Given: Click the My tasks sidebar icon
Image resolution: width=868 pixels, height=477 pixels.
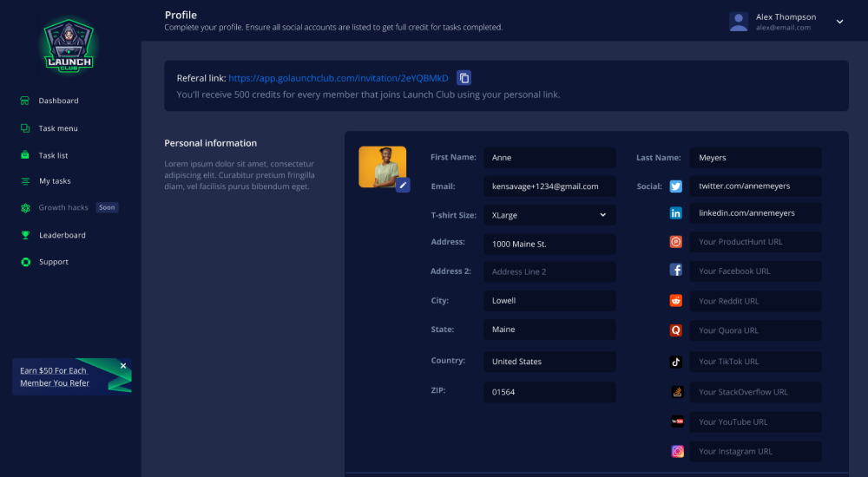Looking at the screenshot, I should click(25, 181).
